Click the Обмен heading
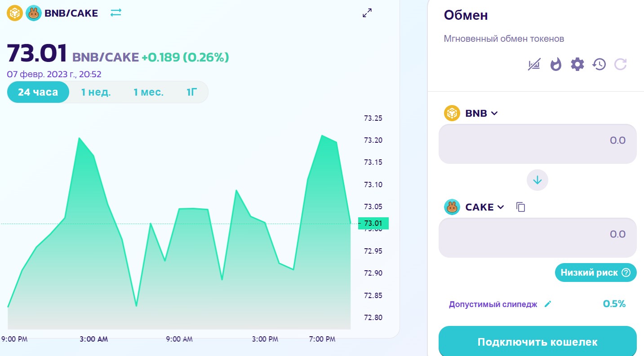644x356 pixels. point(466,15)
